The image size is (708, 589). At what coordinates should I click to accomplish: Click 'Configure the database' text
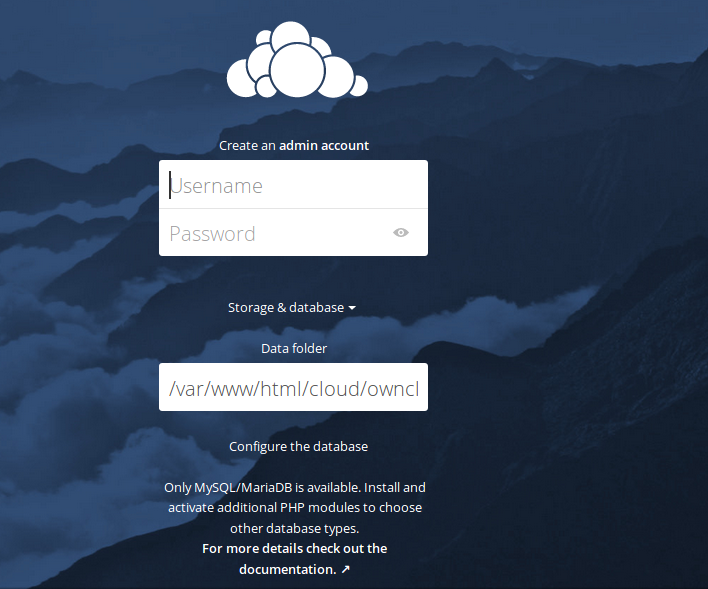coord(298,446)
